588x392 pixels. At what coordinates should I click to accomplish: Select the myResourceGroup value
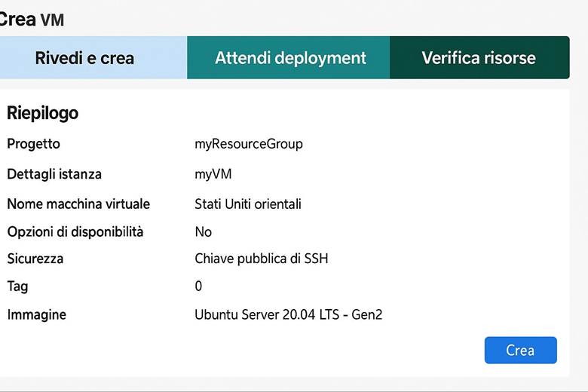(249, 144)
